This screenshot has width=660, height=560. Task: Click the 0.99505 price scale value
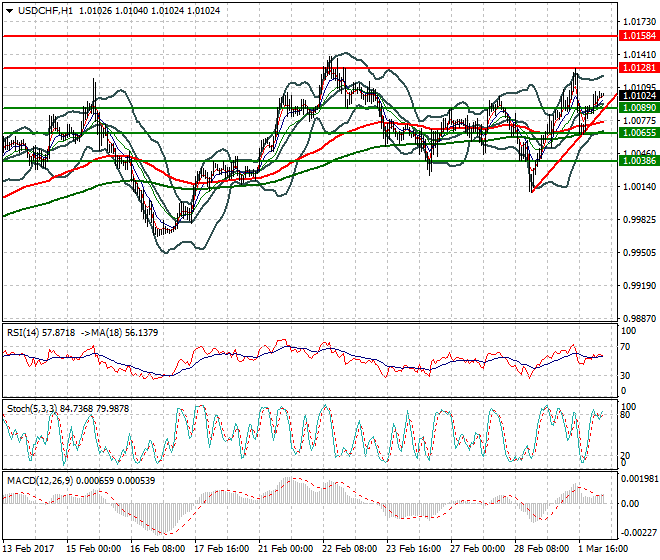[x=639, y=253]
